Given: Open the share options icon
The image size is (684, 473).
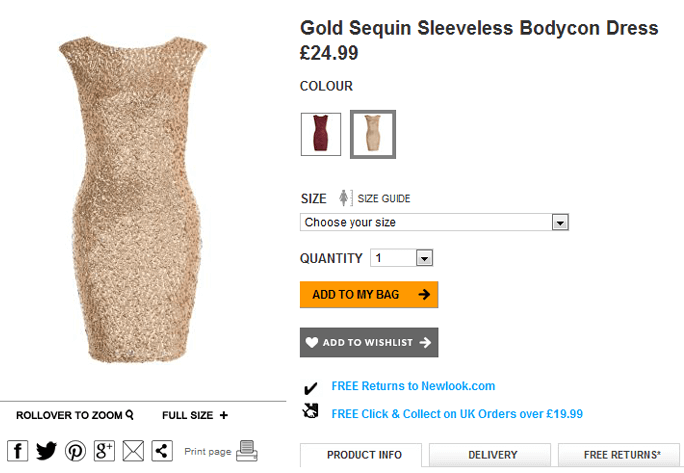Looking at the screenshot, I should [x=162, y=451].
